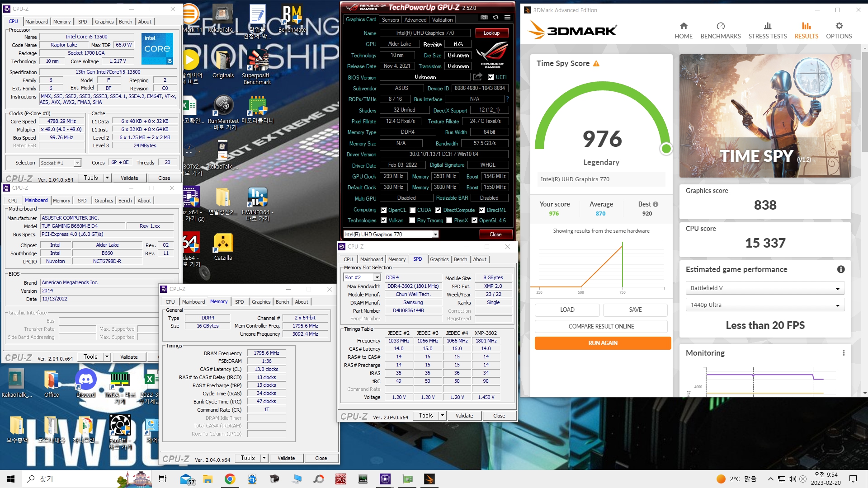Click Validate in CPU-Z Memory window

click(x=286, y=458)
